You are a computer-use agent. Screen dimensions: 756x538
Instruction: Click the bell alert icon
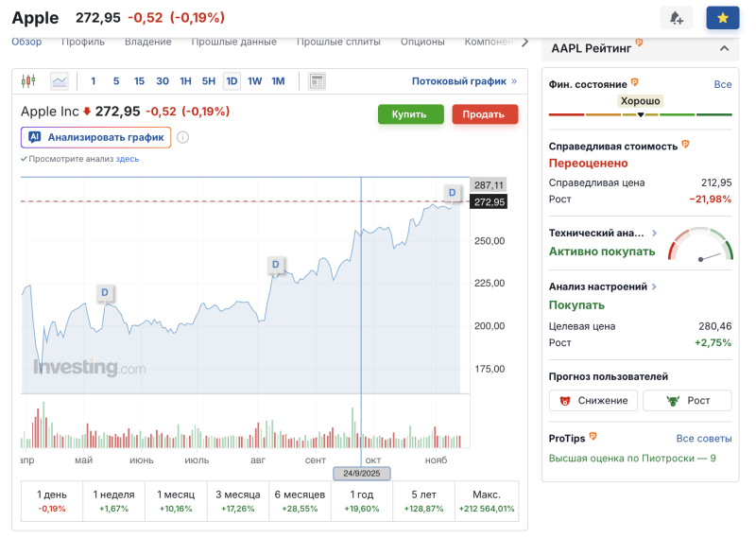click(677, 18)
